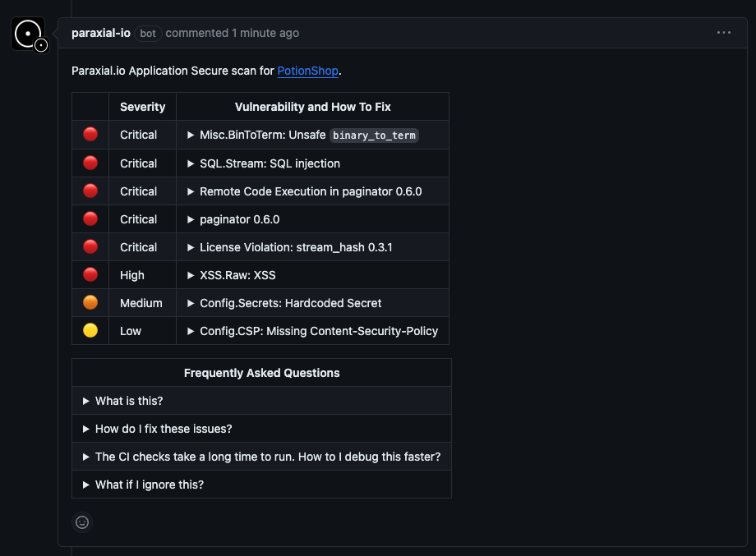The height and width of the screenshot is (556, 756).
Task: Click the Vulnerability and How To Fix header
Action: [312, 107]
